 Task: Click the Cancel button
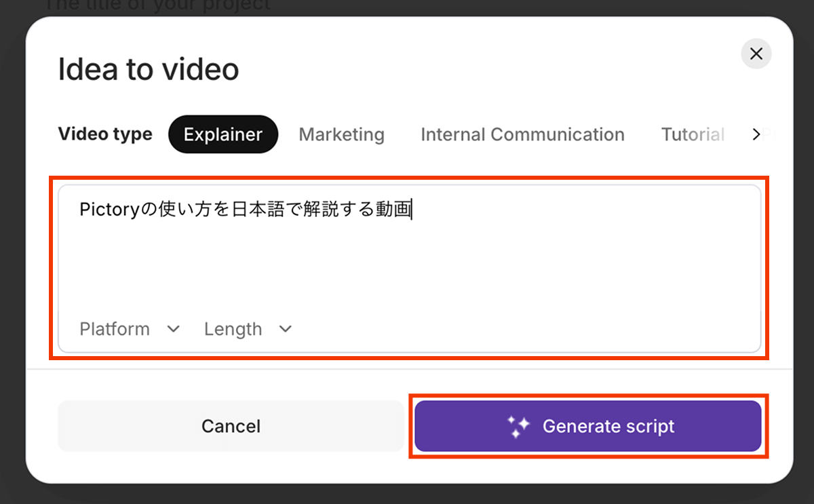[231, 426]
